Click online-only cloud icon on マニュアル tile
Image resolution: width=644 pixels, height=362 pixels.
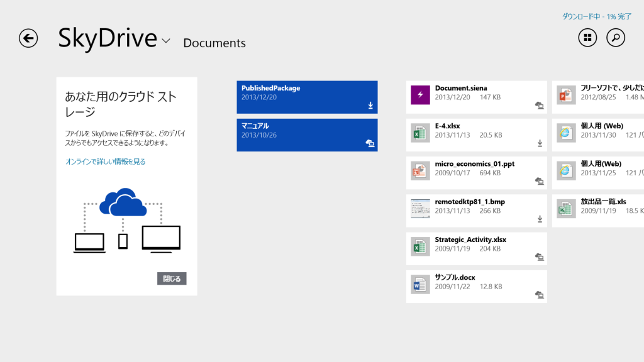pos(370,143)
